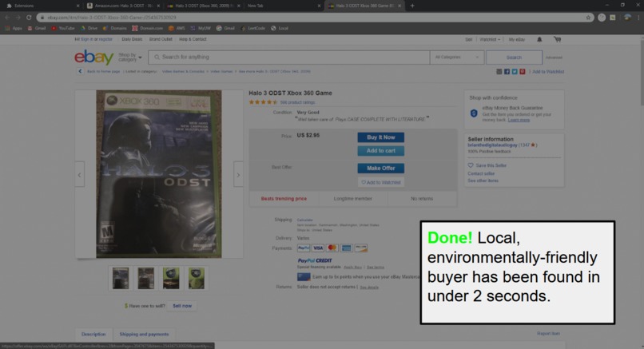Viewport: 644px width, 349px height.
Task: Bookmark this page with the star icon
Action: (588, 18)
